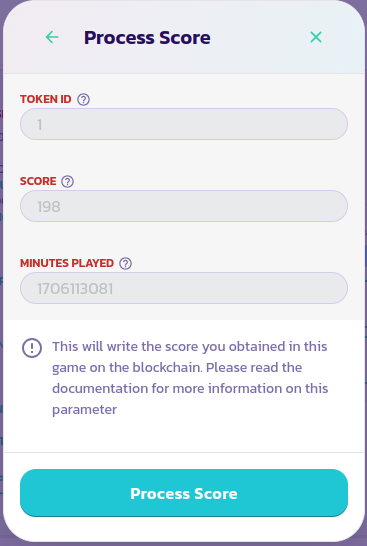Click the MINUTES PLAYED field label
The image size is (367, 546).
click(67, 263)
